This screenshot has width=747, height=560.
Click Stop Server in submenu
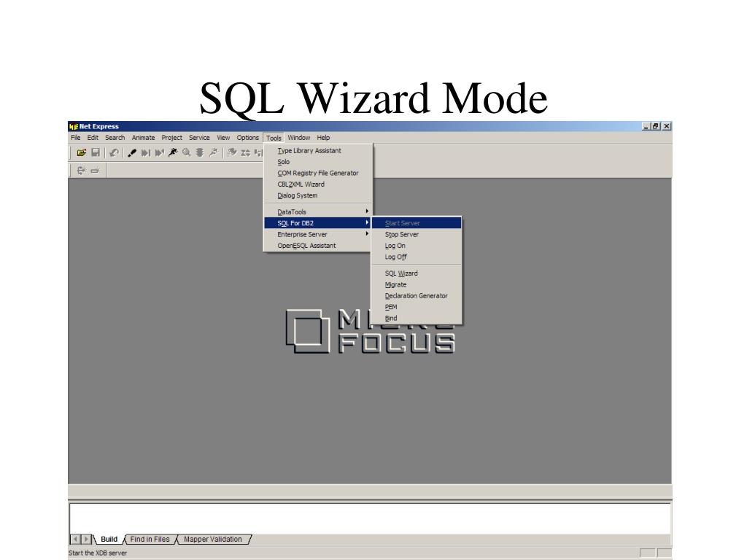(417, 234)
